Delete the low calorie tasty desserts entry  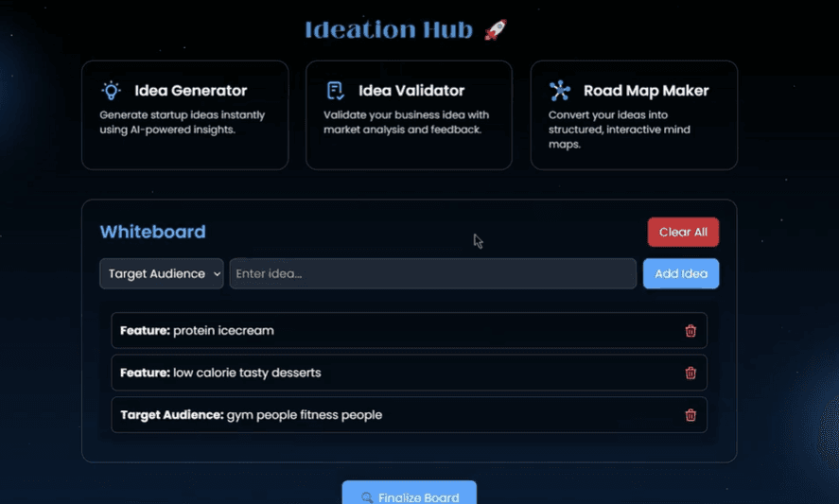click(x=690, y=373)
